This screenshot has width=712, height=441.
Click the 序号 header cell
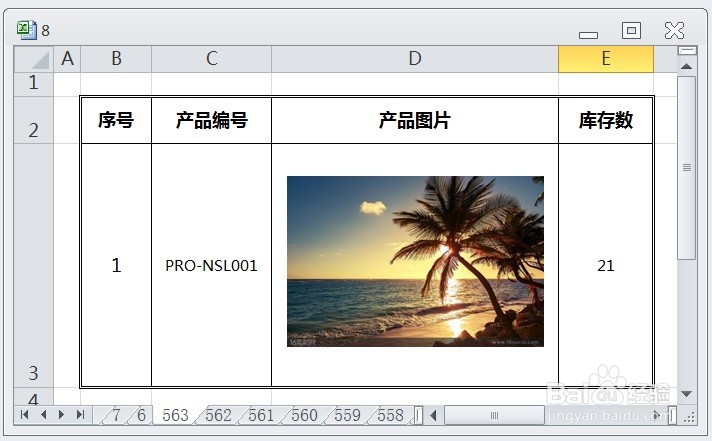coord(116,120)
